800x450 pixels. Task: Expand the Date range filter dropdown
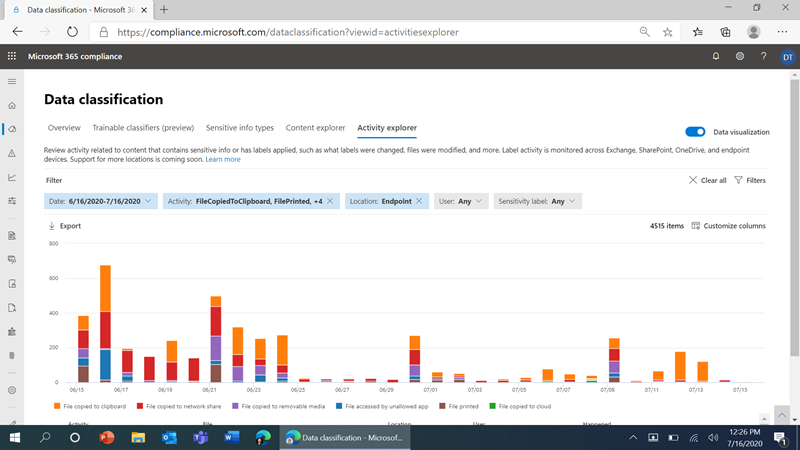[x=101, y=201]
